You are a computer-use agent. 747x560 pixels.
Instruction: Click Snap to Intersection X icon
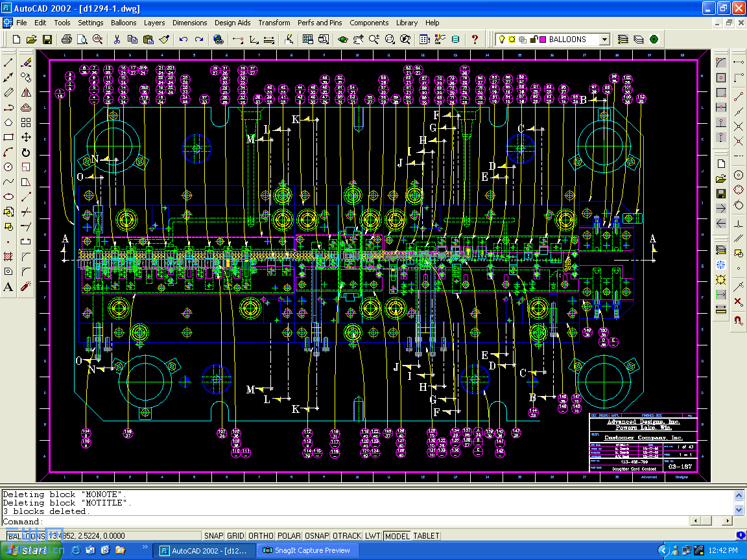(x=739, y=126)
